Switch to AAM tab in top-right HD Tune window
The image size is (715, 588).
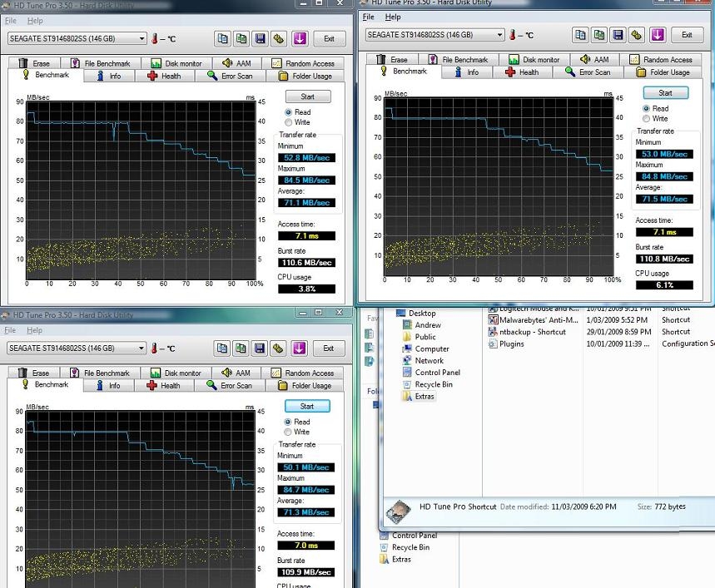click(595, 60)
